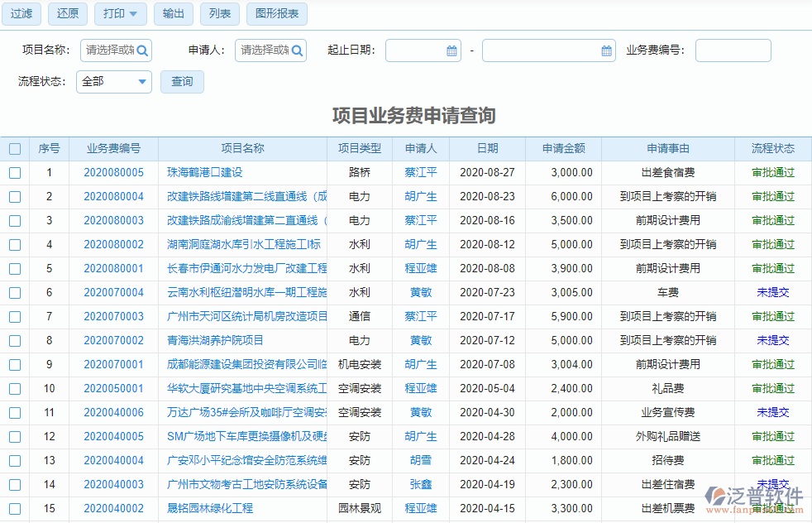Open expense record 2020080005

[x=112, y=172]
